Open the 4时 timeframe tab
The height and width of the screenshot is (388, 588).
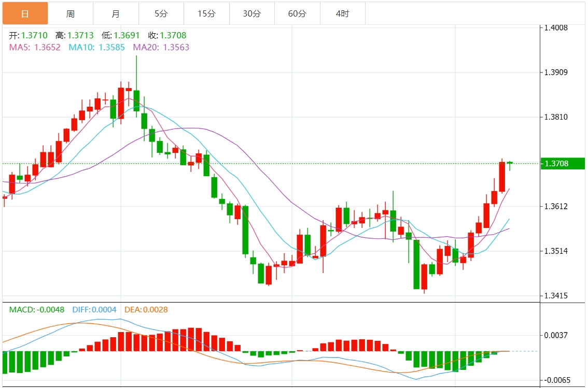343,13
